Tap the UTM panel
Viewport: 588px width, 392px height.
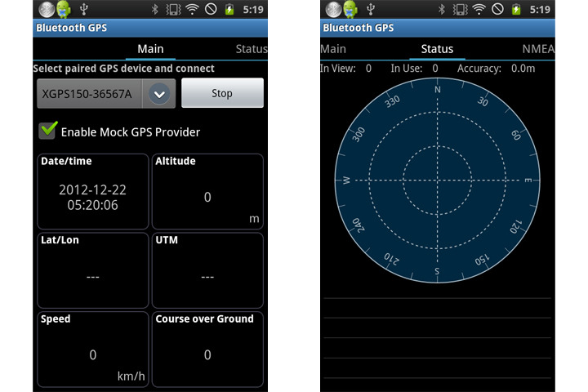click(207, 270)
